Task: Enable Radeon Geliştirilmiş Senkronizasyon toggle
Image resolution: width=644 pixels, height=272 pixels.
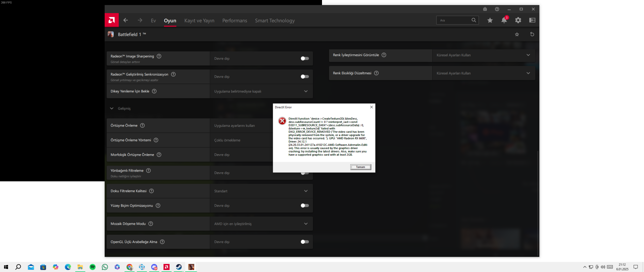Action: [x=305, y=77]
